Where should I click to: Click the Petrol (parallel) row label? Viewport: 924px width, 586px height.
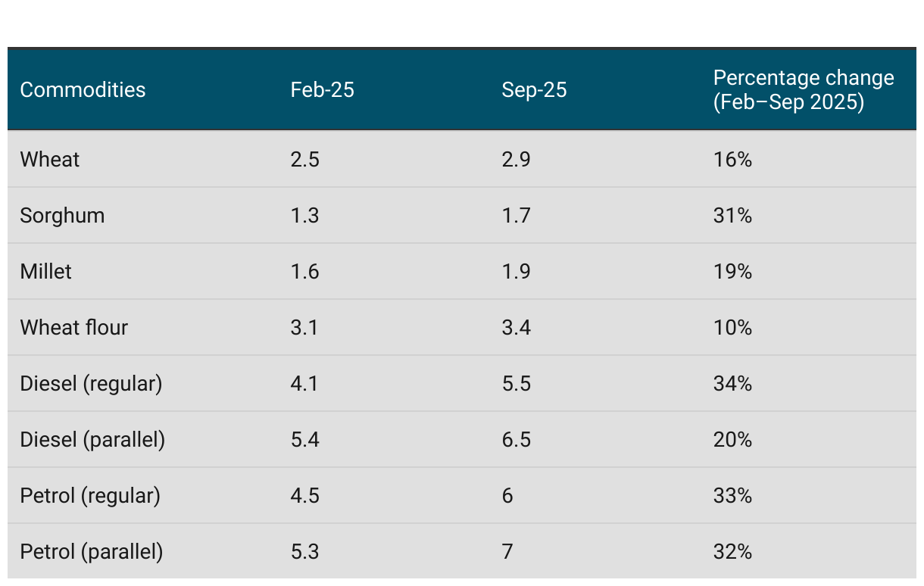pyautogui.click(x=92, y=551)
